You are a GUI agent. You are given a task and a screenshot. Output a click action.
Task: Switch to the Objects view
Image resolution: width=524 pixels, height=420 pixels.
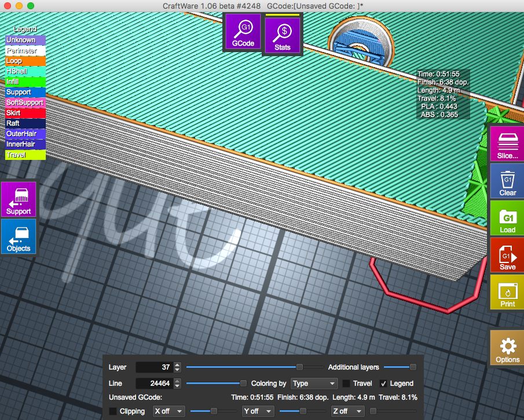[x=19, y=237]
